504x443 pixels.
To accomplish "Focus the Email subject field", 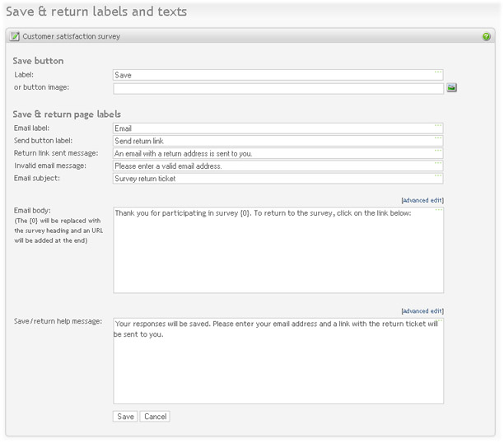I will [278, 179].
